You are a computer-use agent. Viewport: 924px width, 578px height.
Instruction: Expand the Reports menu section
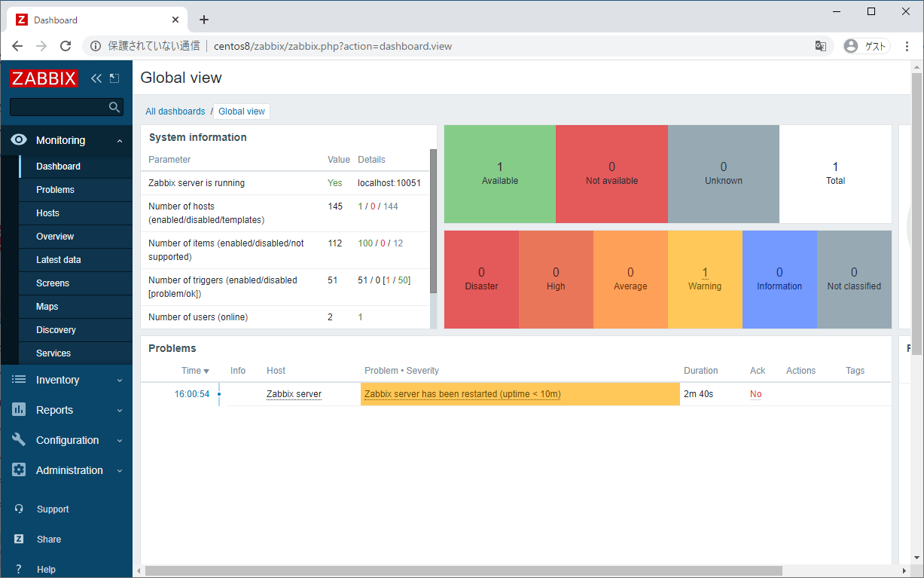(120, 411)
